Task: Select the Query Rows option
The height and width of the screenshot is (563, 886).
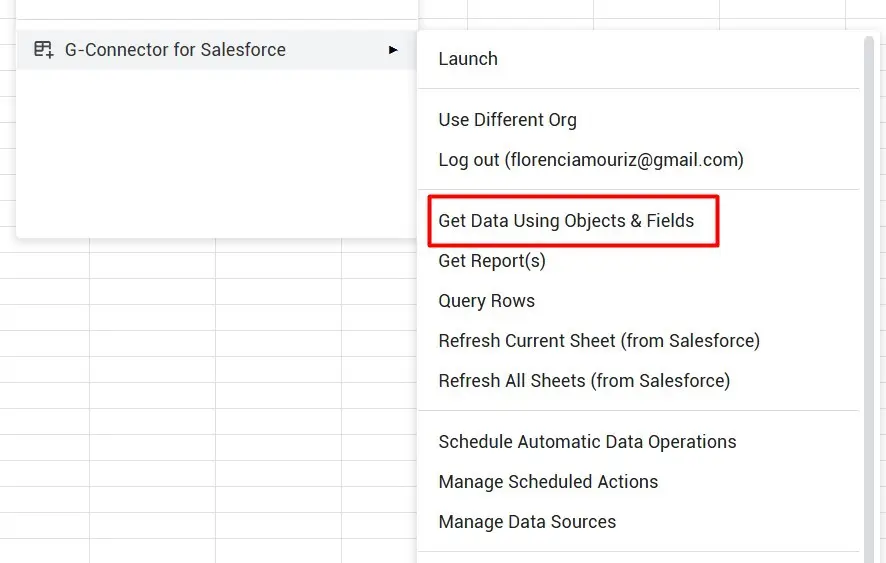Action: [486, 301]
